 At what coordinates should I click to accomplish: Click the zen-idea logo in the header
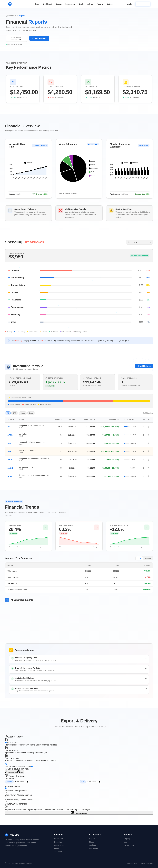point(10,4)
